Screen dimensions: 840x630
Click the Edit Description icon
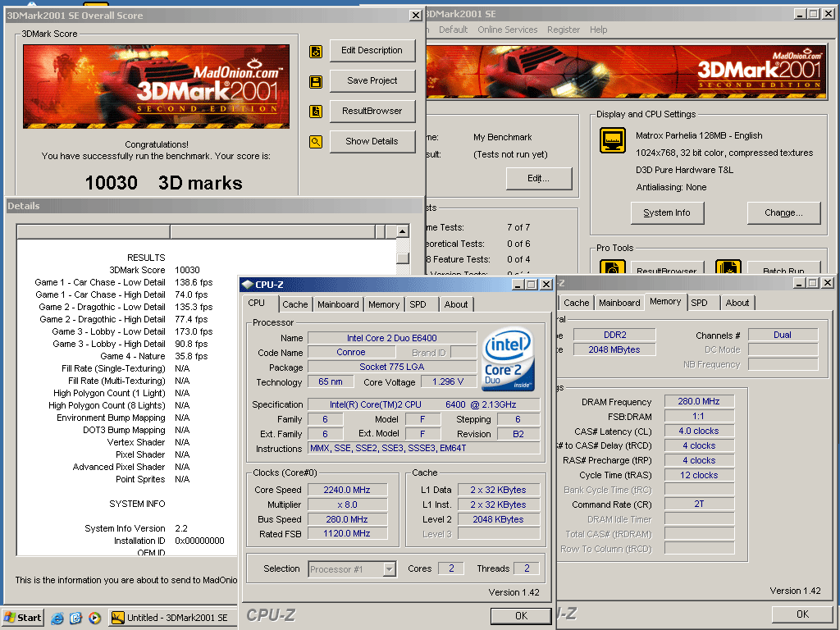[316, 52]
